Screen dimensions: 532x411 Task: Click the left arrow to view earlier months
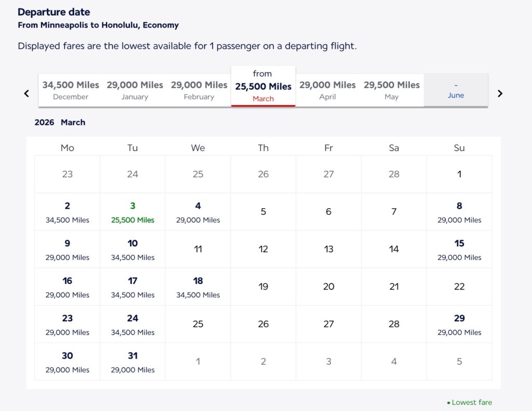(26, 93)
